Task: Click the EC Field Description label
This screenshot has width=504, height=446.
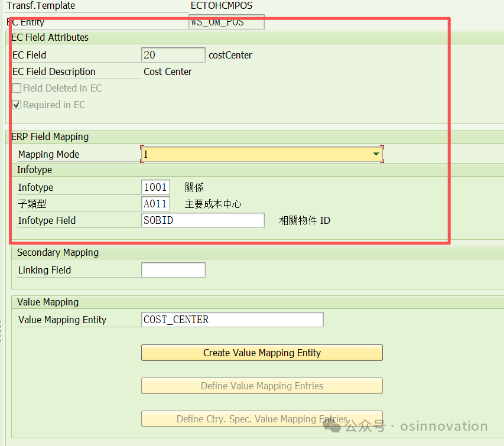Action: point(54,71)
